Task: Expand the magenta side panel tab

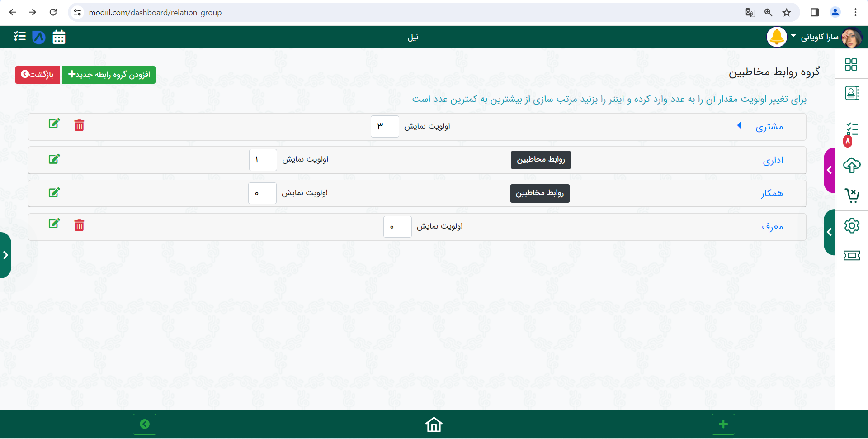Action: pyautogui.click(x=829, y=170)
